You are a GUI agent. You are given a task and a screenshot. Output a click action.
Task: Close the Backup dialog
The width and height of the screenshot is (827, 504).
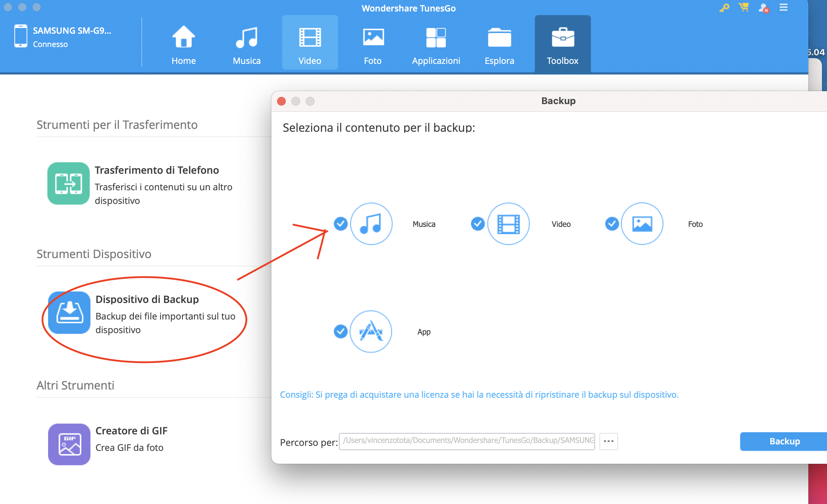click(x=281, y=101)
